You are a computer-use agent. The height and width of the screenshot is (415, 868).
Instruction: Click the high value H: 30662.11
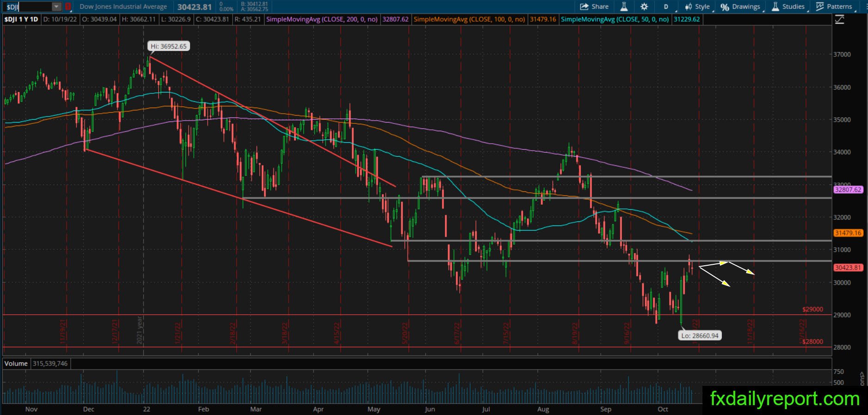tap(139, 19)
